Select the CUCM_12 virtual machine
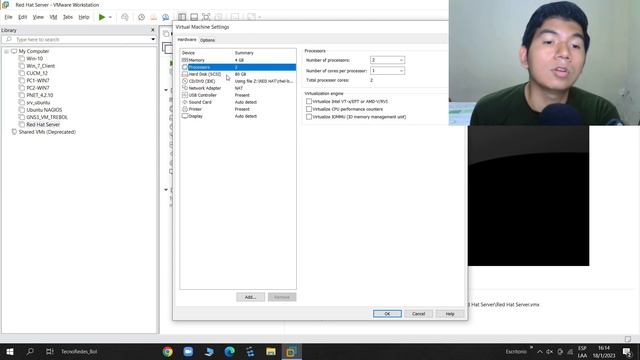 coord(37,73)
